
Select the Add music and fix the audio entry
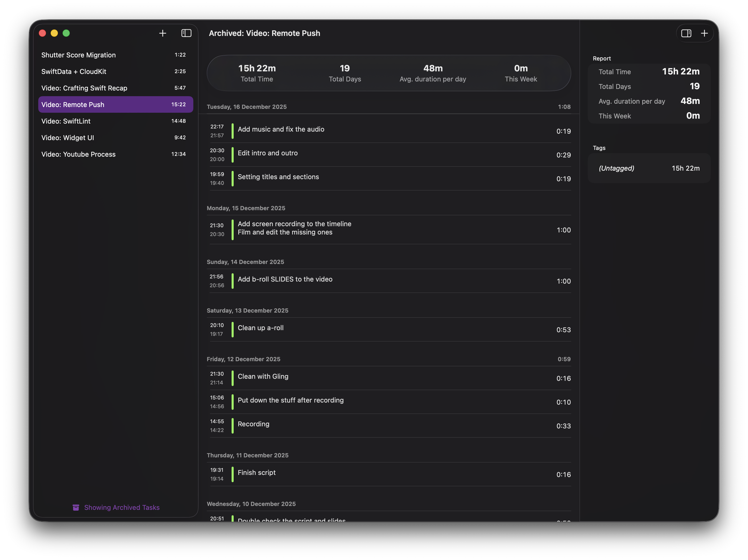tap(389, 131)
